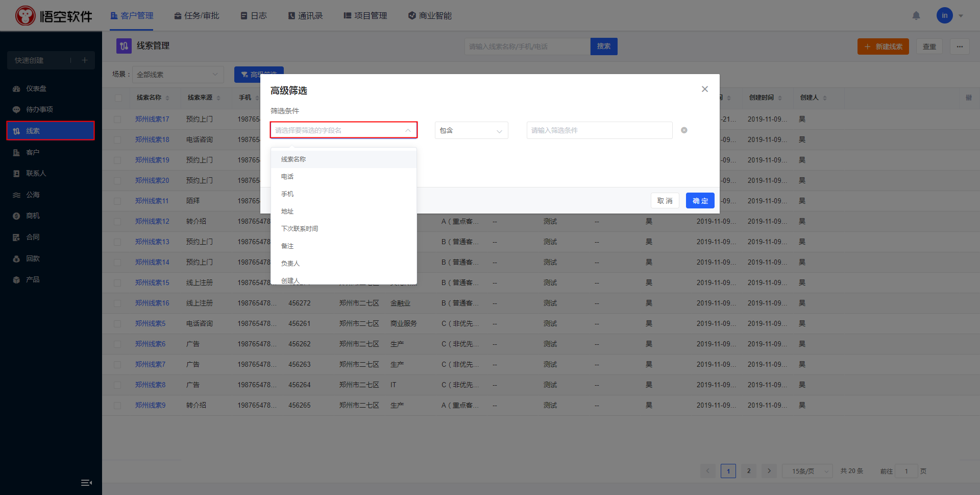
Task: Go to next page arrow
Action: 769,471
